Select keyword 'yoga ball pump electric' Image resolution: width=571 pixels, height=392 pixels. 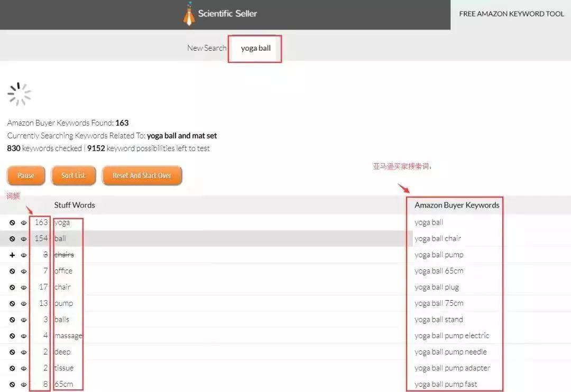pos(452,335)
